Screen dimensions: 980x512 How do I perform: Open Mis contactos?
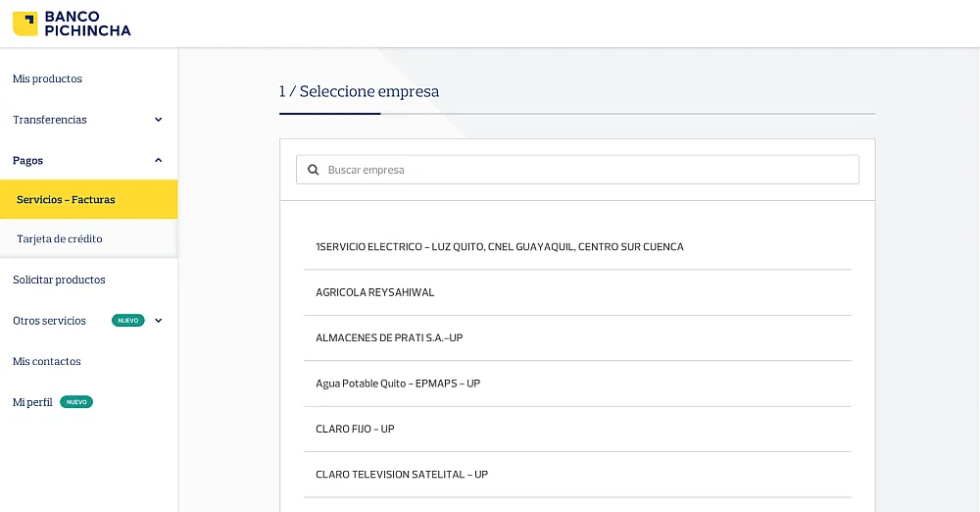click(47, 361)
